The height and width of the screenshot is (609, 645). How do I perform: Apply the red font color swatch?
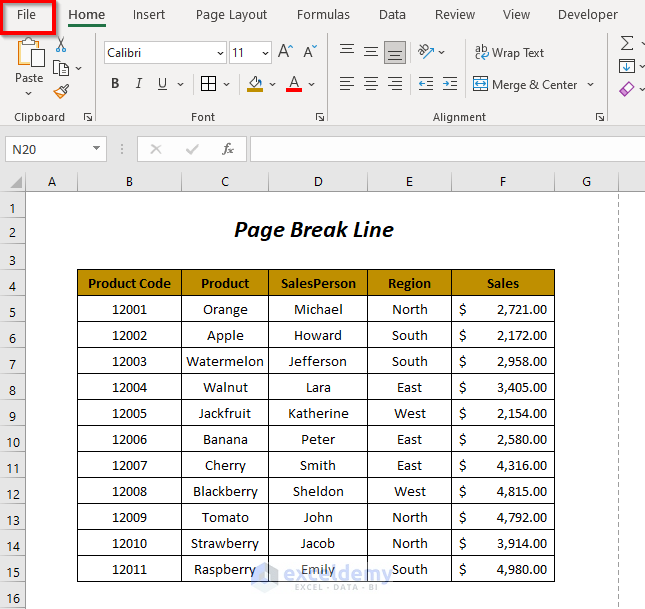tap(294, 84)
